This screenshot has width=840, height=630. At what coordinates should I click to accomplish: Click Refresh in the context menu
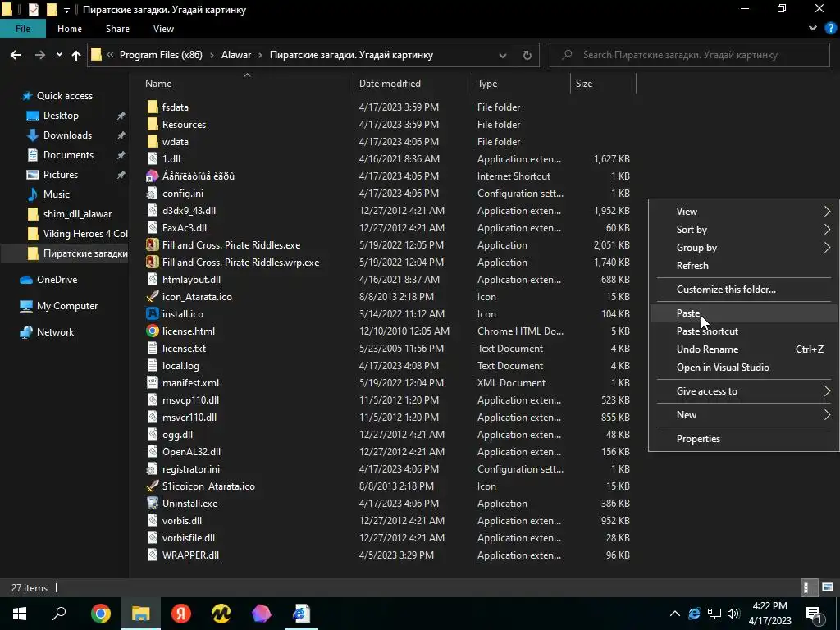pos(744,265)
